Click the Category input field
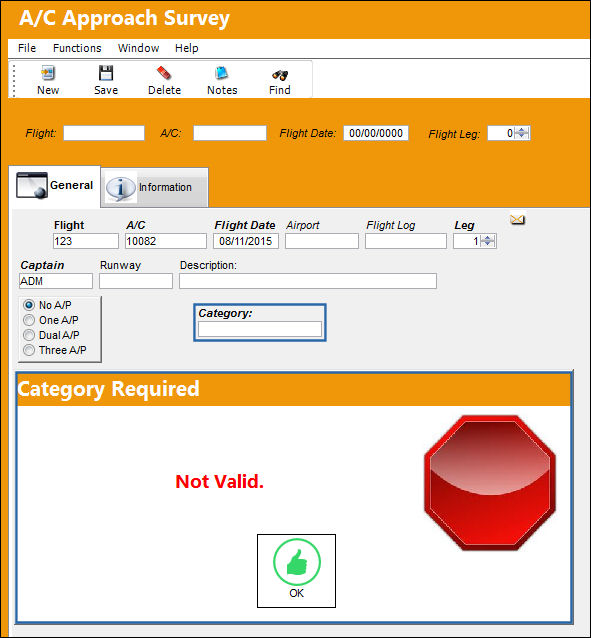Viewport: 591px width, 638px height. tap(260, 329)
